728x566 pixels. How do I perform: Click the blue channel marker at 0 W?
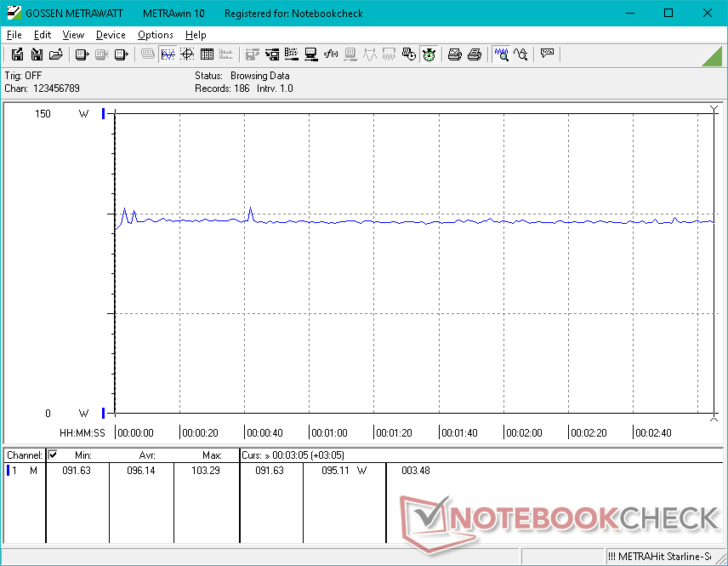click(103, 413)
